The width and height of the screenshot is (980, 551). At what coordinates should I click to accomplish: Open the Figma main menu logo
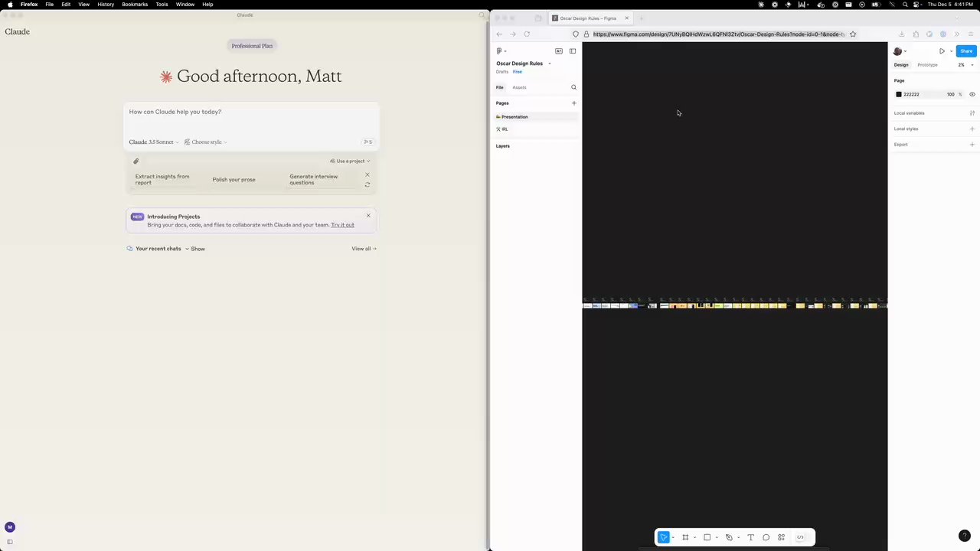[499, 51]
